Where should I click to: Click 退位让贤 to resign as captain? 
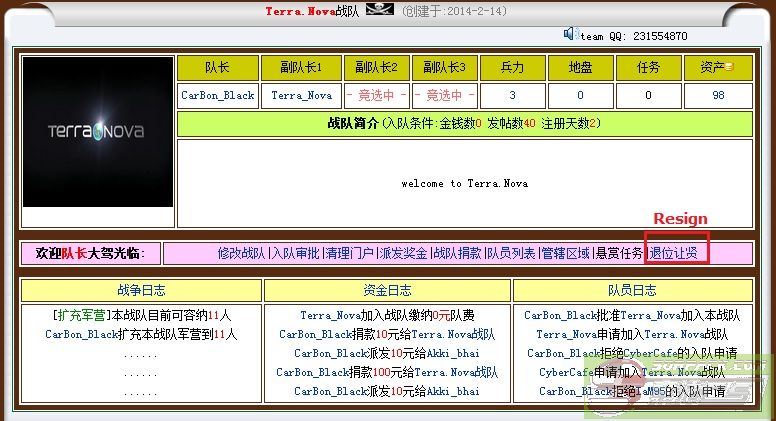coord(673,254)
